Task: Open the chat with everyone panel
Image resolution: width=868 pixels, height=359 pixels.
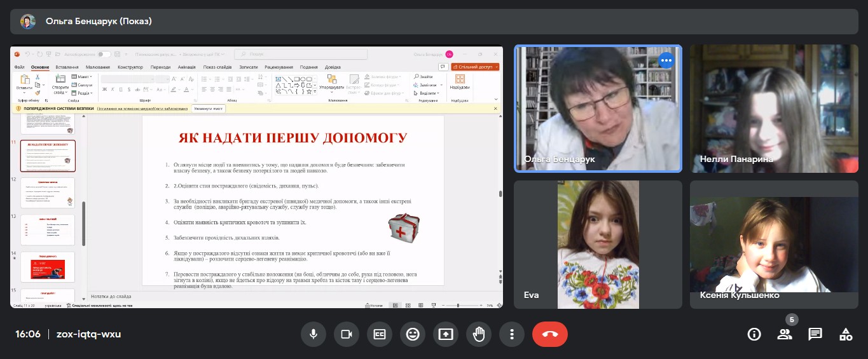Action: pyautogui.click(x=815, y=334)
